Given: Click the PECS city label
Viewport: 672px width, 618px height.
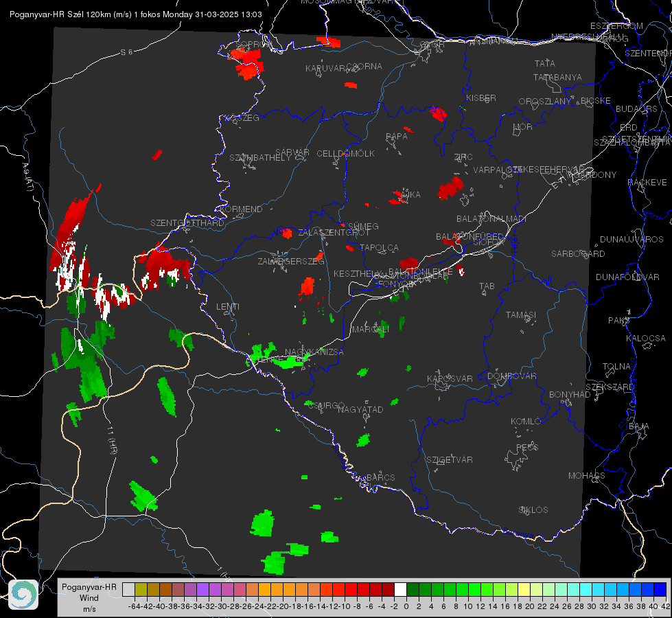Looking at the screenshot, I should (x=527, y=447).
